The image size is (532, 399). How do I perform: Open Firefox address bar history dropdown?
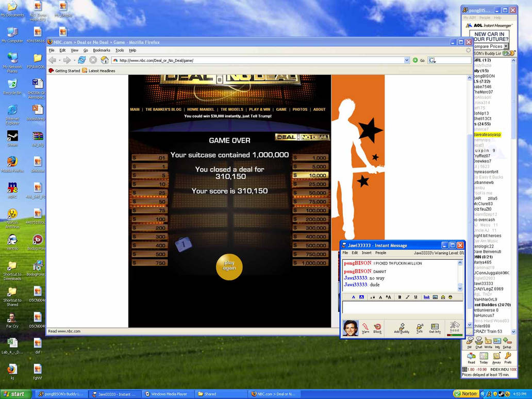click(x=407, y=60)
